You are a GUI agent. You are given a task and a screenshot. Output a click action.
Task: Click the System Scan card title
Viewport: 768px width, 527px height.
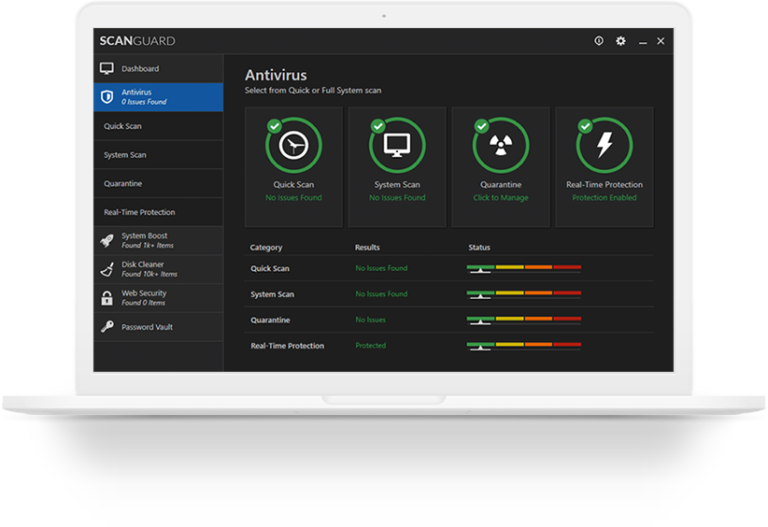coord(397,184)
